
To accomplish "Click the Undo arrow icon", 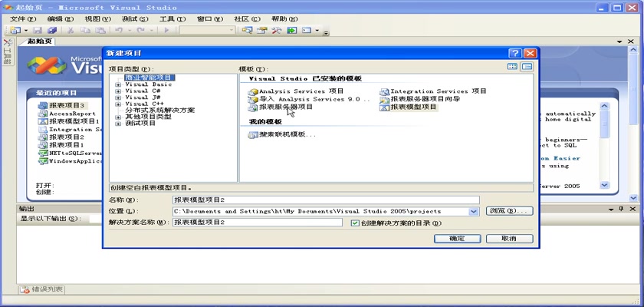I will [x=119, y=31].
